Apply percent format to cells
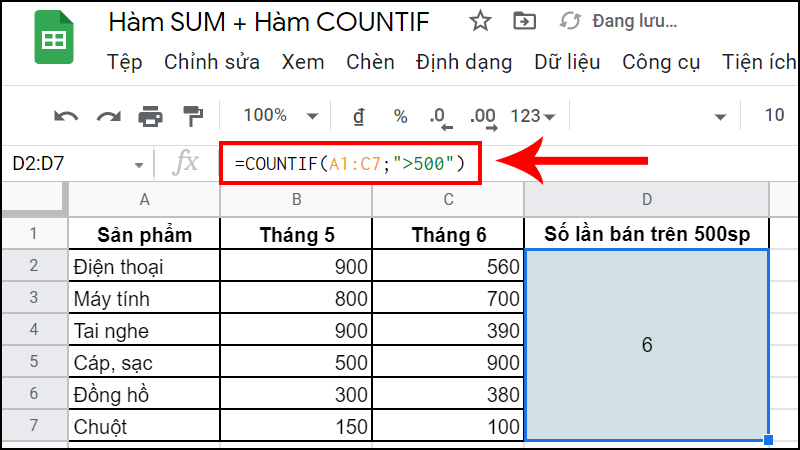Viewport: 800px width, 450px height. coord(400,116)
